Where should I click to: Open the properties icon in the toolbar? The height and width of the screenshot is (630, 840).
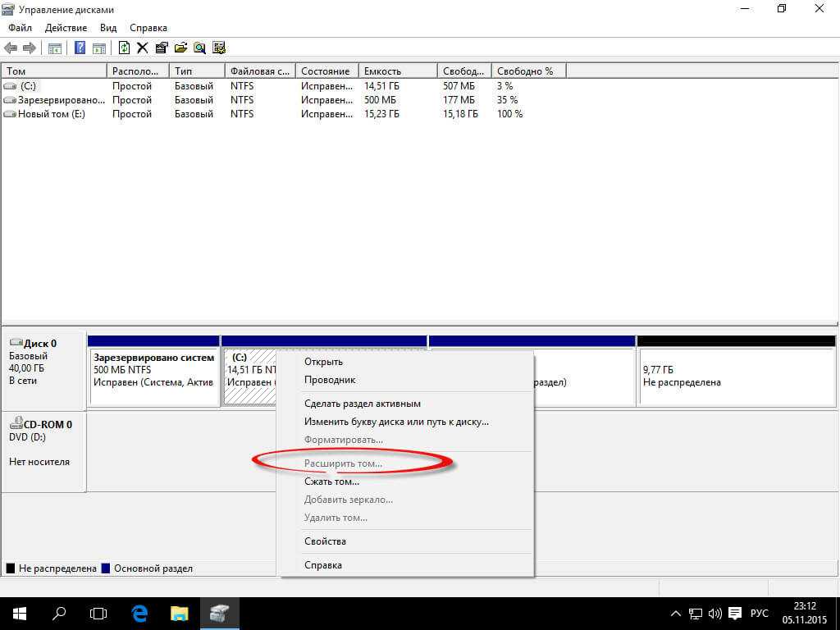[161, 48]
